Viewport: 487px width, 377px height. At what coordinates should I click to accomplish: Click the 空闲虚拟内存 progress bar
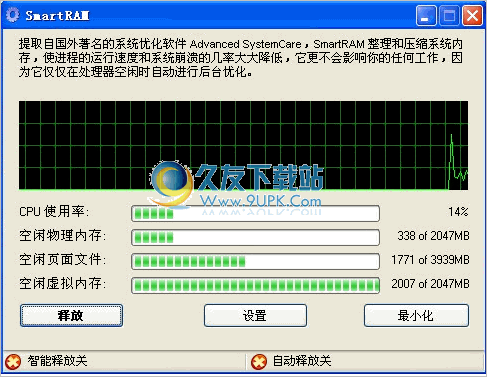pos(256,285)
